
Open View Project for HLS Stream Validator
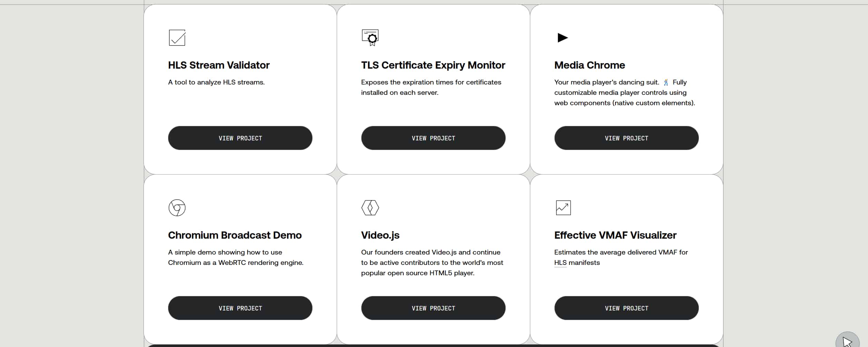coord(240,138)
